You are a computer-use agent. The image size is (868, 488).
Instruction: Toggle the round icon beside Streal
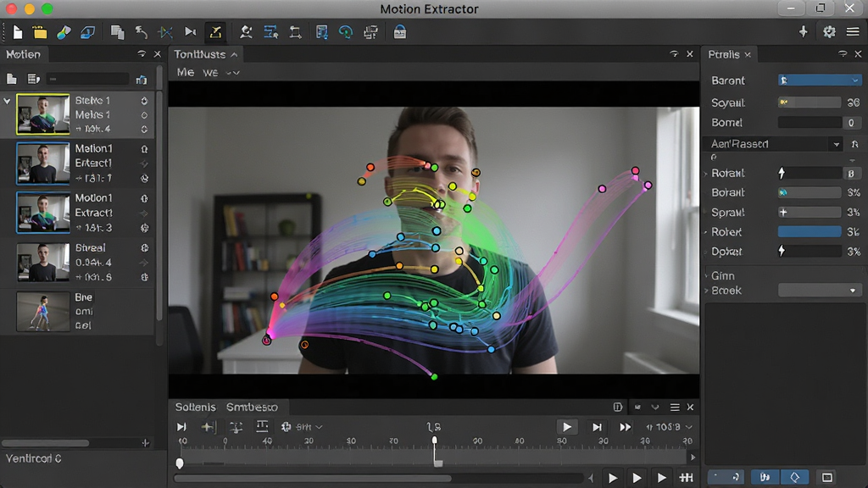(x=144, y=248)
